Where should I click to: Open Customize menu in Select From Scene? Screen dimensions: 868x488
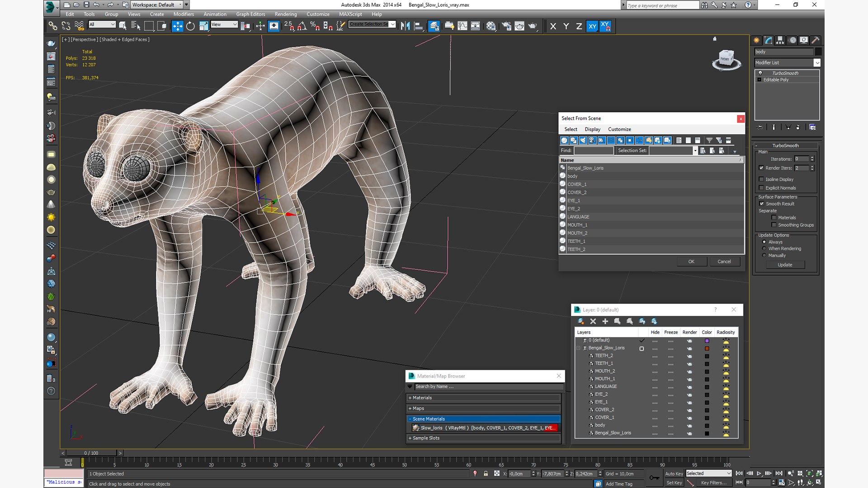coord(619,129)
